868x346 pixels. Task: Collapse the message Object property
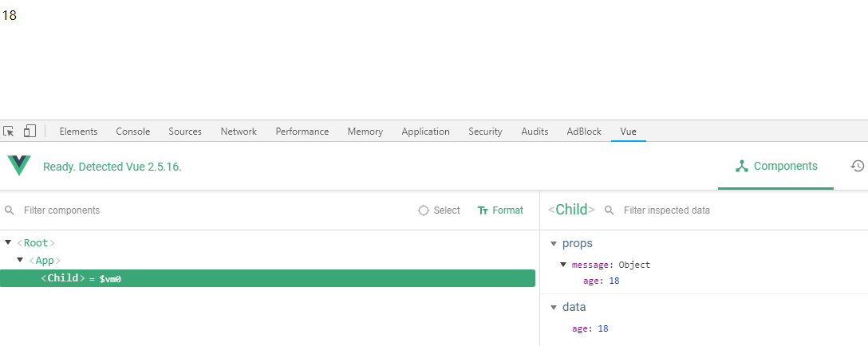tap(563, 265)
